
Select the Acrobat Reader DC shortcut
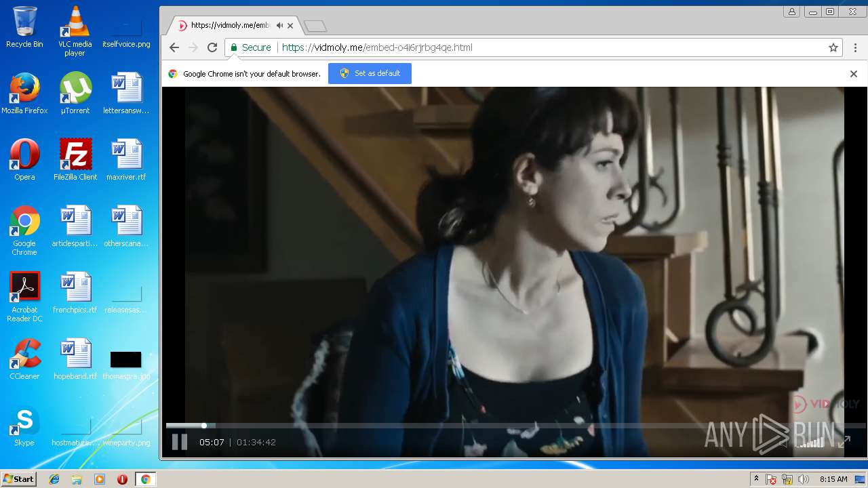pos(24,298)
